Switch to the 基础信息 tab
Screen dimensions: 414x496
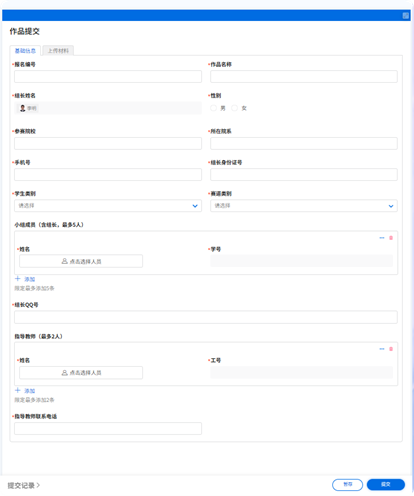pyautogui.click(x=25, y=51)
